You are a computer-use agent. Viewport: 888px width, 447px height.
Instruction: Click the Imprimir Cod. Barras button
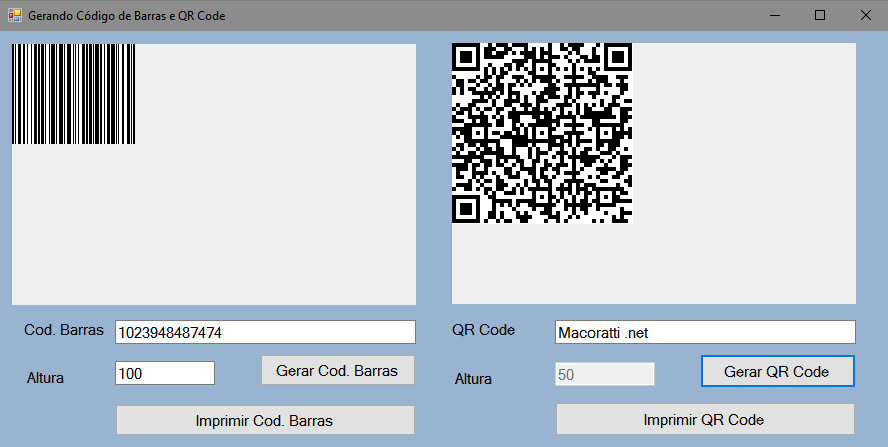coord(265,420)
